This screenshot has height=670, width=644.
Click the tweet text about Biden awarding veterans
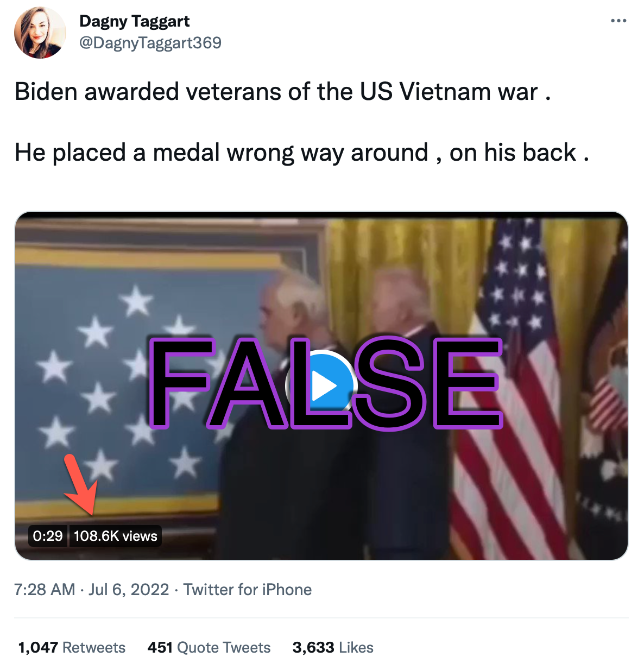282,91
